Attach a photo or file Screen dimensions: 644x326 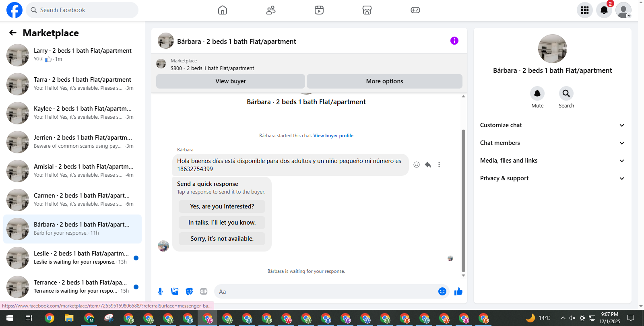[175, 291]
